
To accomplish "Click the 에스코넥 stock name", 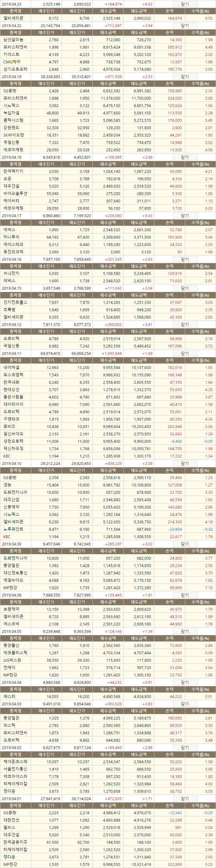I will point(11,624).
